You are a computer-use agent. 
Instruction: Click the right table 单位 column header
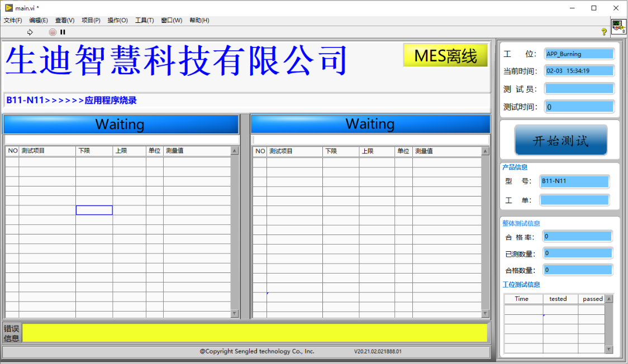click(x=404, y=151)
